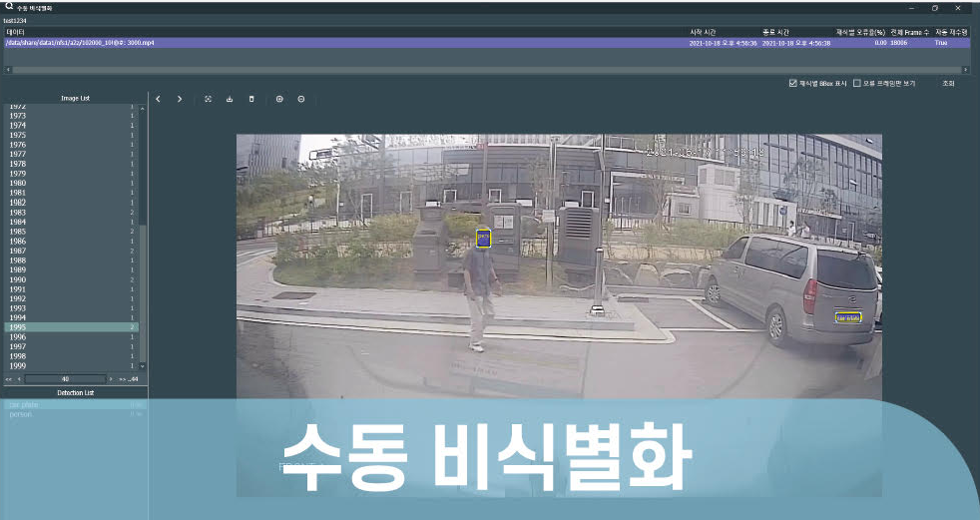Select frame 1995 in the Image List

[x=70, y=327]
